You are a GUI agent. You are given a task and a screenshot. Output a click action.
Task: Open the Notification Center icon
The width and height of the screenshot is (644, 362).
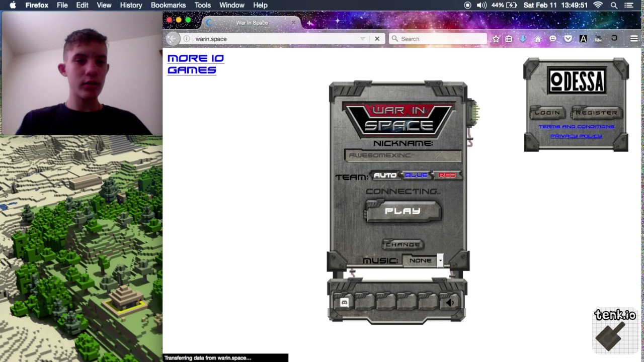[x=629, y=5]
